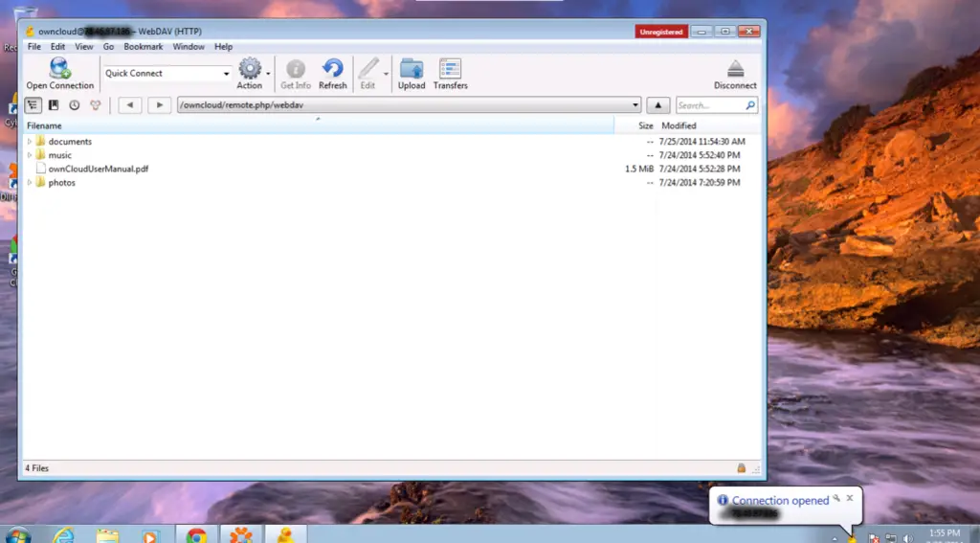The image size is (980, 543).
Task: Click the 1.5 MiB size cell
Action: pyautogui.click(x=638, y=169)
